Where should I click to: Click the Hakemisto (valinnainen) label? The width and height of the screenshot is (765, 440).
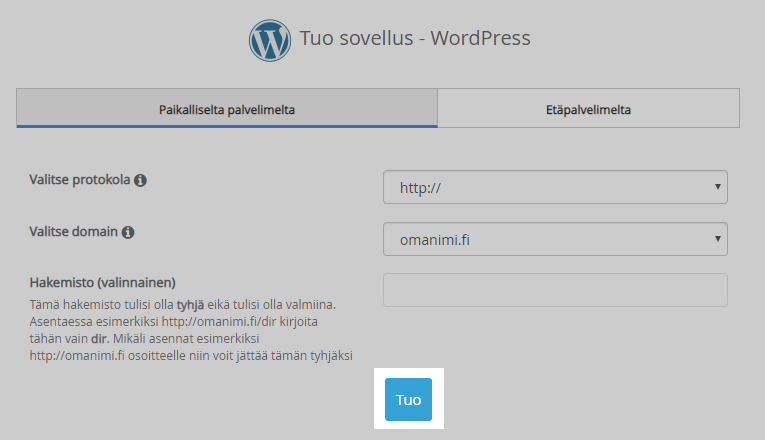pos(102,282)
